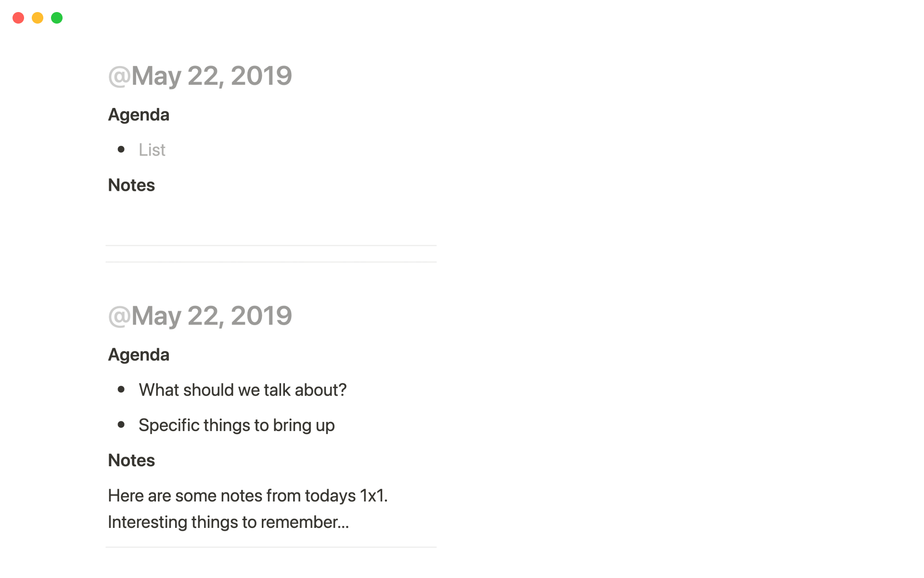Click the Notes heading below the List bullet
This screenshot has height=578, width=924.
131,185
